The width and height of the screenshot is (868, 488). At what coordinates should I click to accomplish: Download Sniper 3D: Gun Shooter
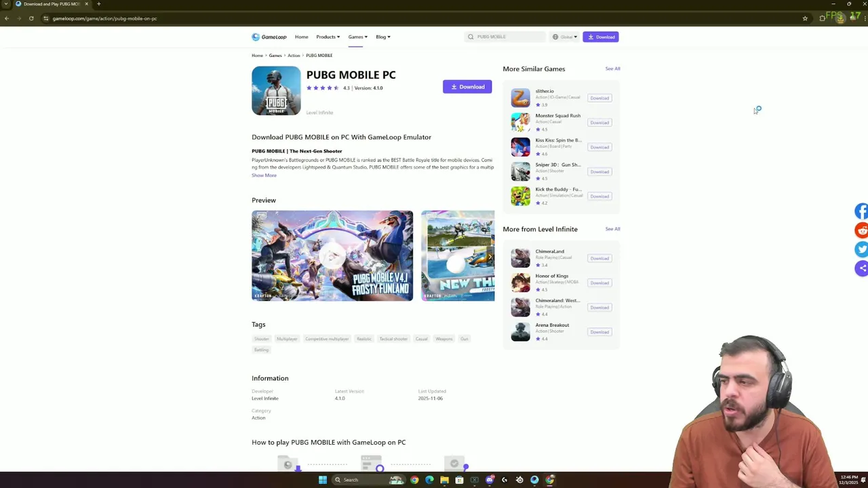coord(599,171)
